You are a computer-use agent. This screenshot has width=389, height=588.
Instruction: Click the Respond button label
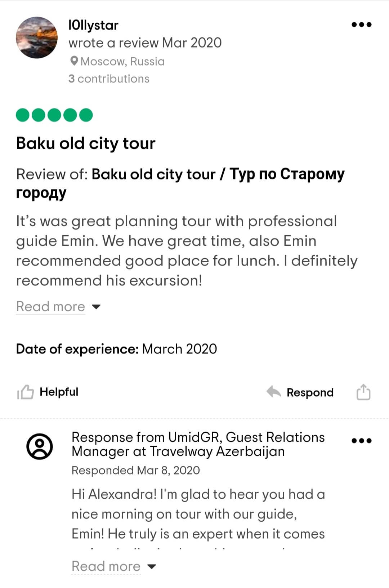[310, 392]
